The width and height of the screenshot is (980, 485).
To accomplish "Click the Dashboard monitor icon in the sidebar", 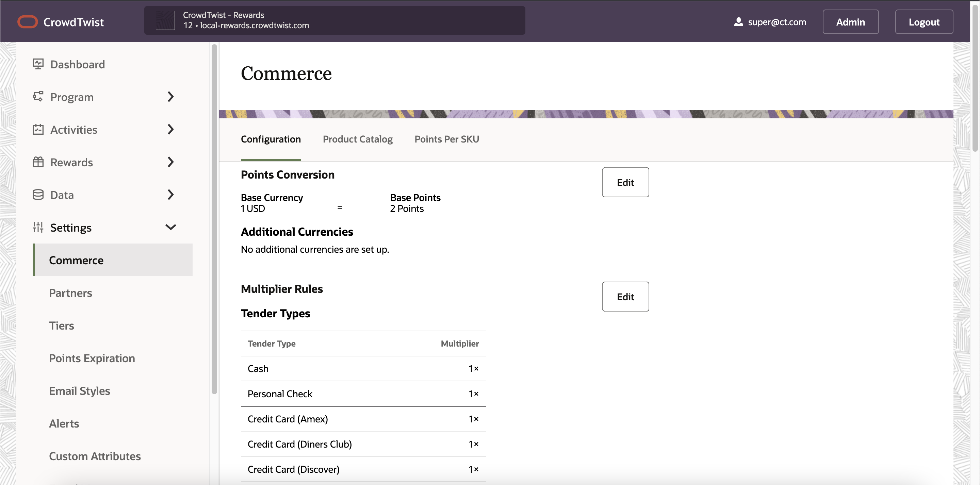I will [38, 64].
